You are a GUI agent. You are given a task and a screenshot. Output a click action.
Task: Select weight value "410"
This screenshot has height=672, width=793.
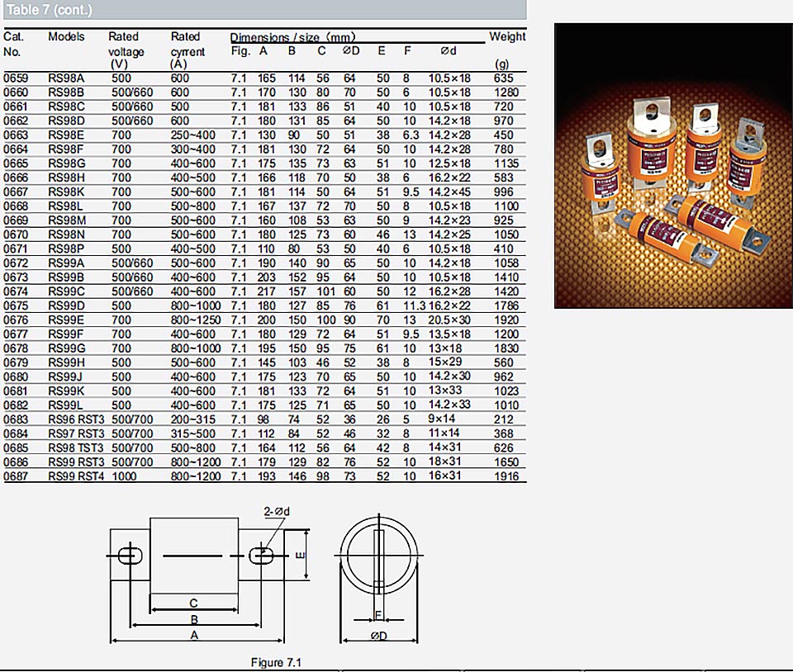(x=503, y=248)
